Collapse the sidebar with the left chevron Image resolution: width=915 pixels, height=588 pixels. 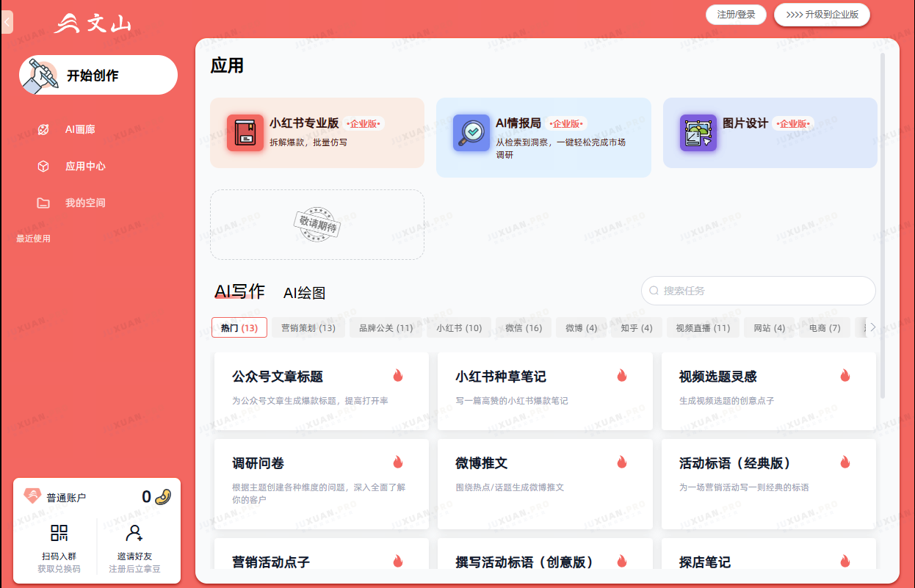(7, 22)
